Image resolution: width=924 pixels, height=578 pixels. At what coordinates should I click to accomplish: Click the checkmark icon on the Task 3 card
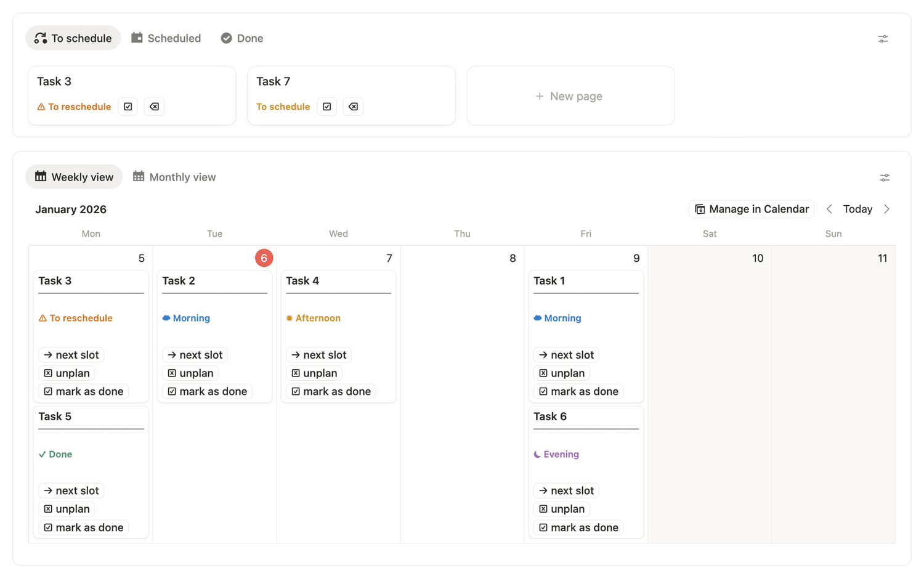pos(128,107)
